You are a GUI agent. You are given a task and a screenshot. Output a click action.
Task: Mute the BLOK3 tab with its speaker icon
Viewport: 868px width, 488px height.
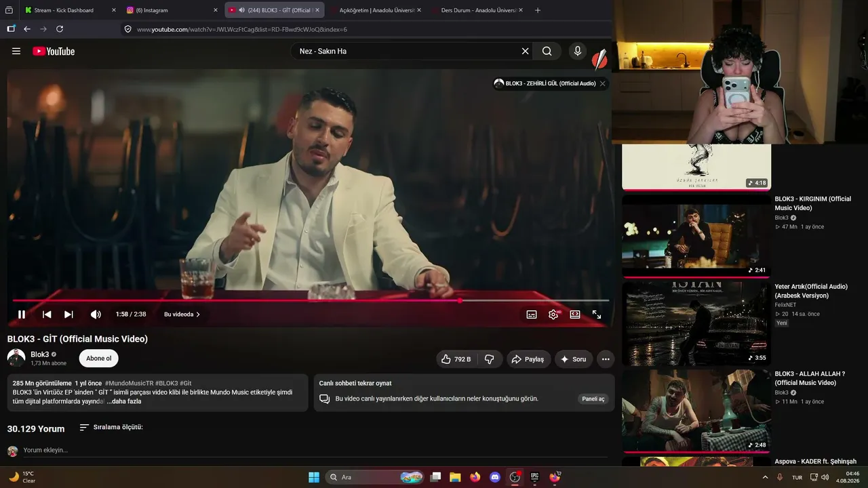[x=241, y=10]
